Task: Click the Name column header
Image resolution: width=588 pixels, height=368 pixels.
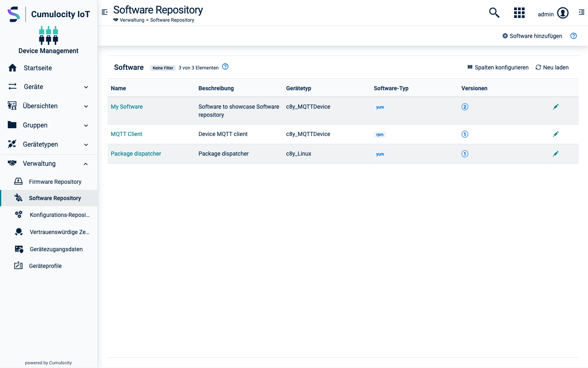Action: pos(118,88)
